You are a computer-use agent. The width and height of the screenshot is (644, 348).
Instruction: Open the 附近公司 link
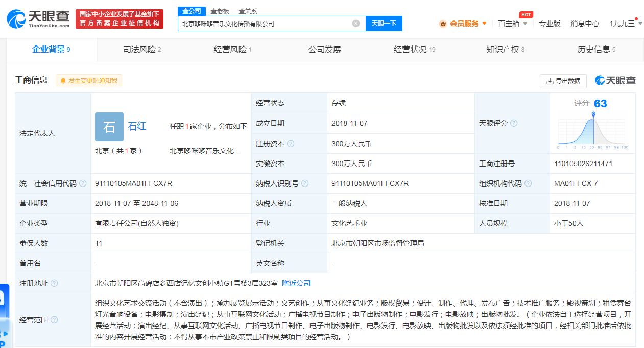coord(296,283)
